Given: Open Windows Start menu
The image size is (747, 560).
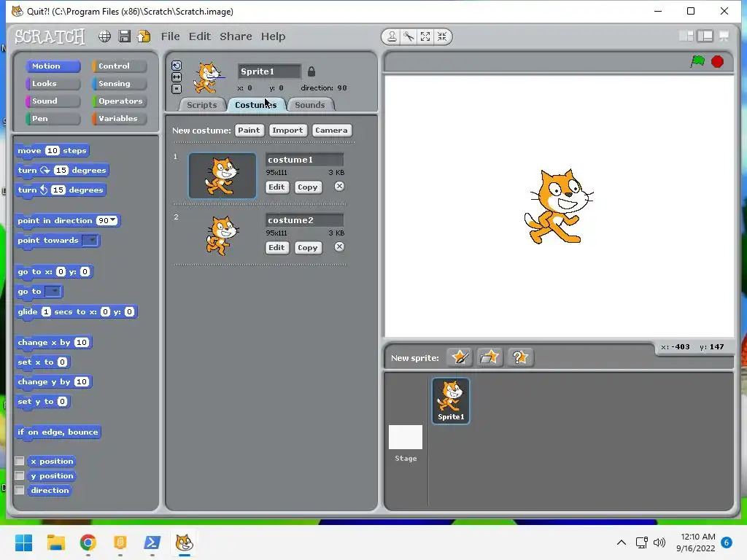Looking at the screenshot, I should [x=23, y=542].
